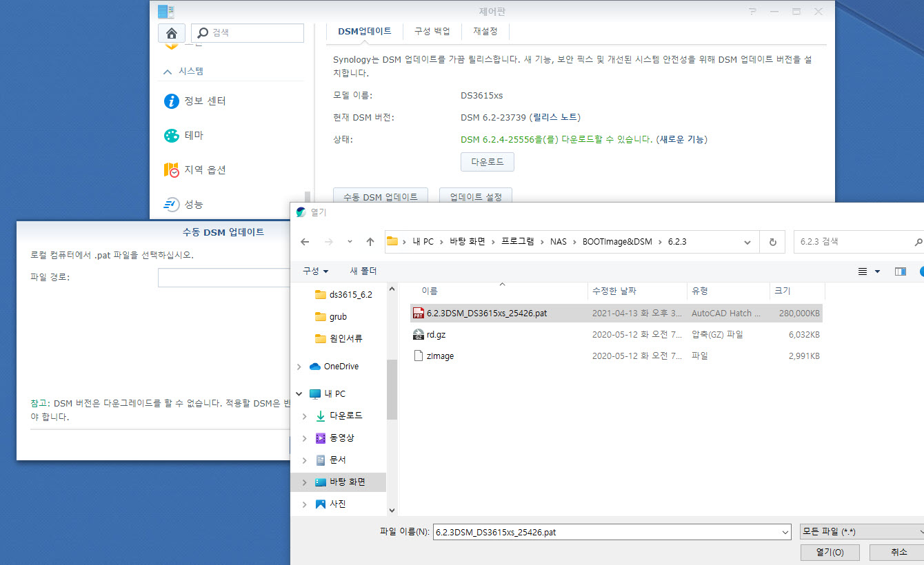Click the 파일 경로 input field
This screenshot has height=565, width=924.
[x=225, y=278]
